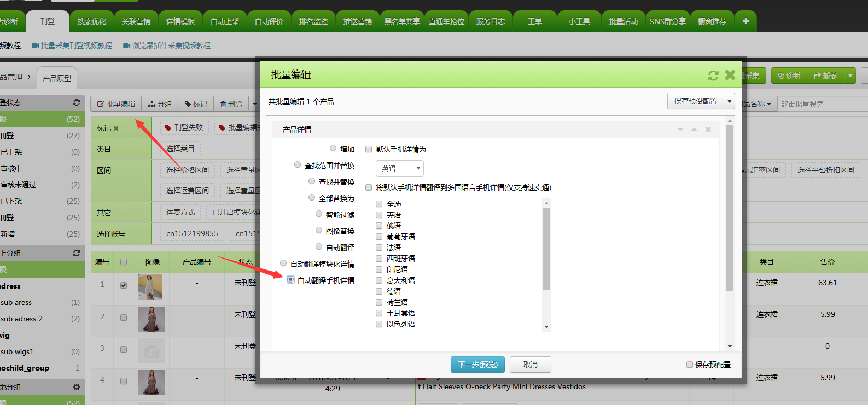Click video icon of 浏览器插件采集视频教程

(127, 45)
